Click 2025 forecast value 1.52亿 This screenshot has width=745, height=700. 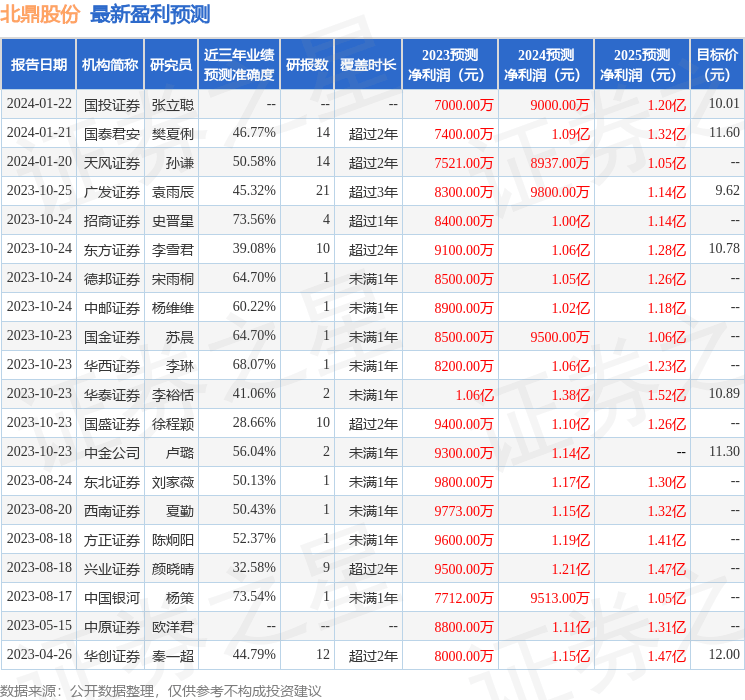tap(667, 395)
